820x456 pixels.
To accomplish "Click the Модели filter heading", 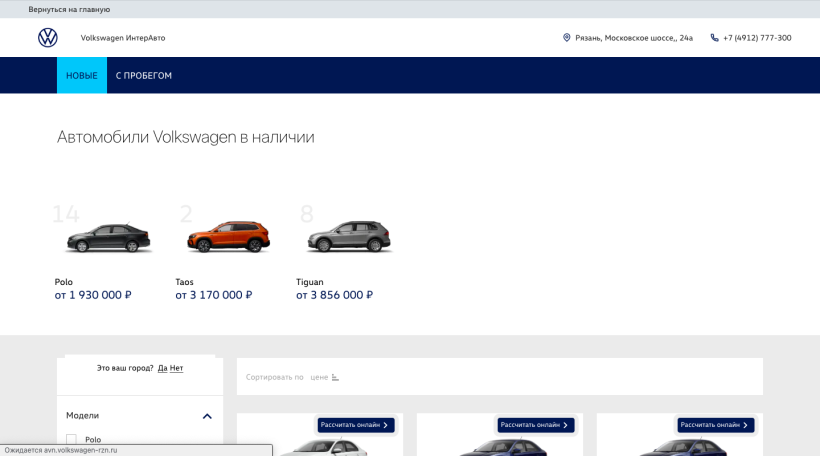I will pos(83,415).
